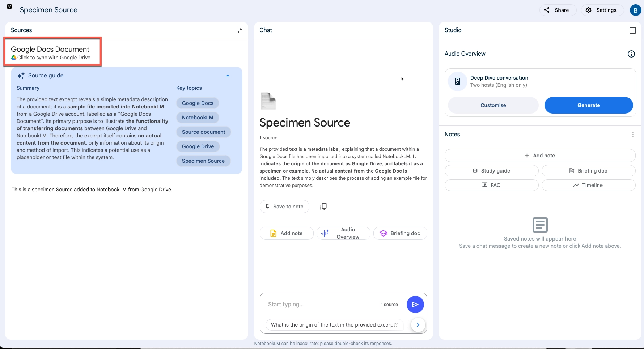The width and height of the screenshot is (644, 349).
Task: Click the NotebookLM logo icon
Action: pos(9,7)
